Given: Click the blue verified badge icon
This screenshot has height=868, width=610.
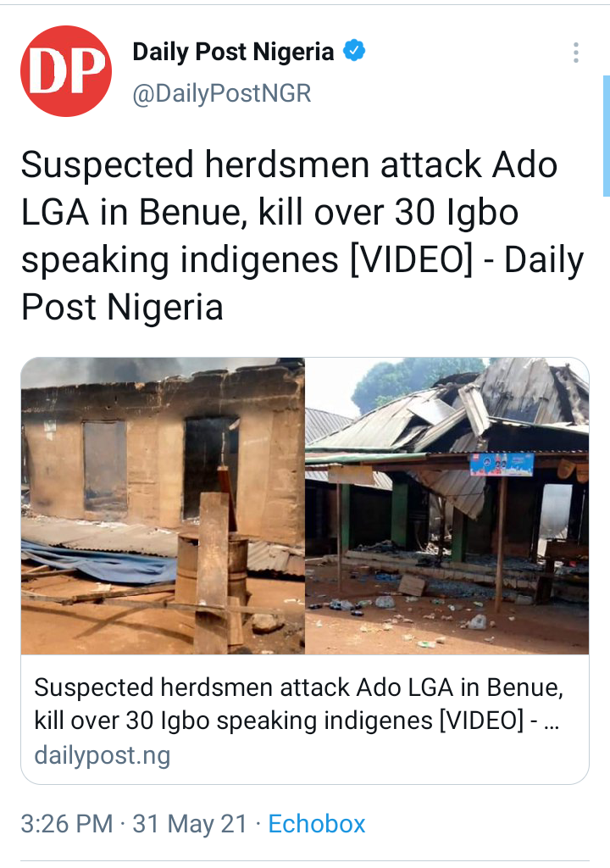Looking at the screenshot, I should (354, 51).
